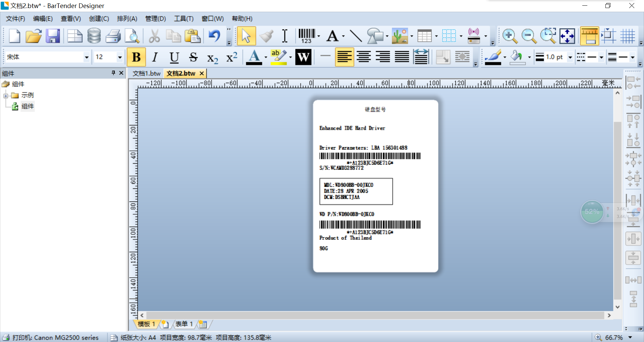644x342 pixels.
Task: Zoom in on the label template
Action: pyautogui.click(x=510, y=36)
